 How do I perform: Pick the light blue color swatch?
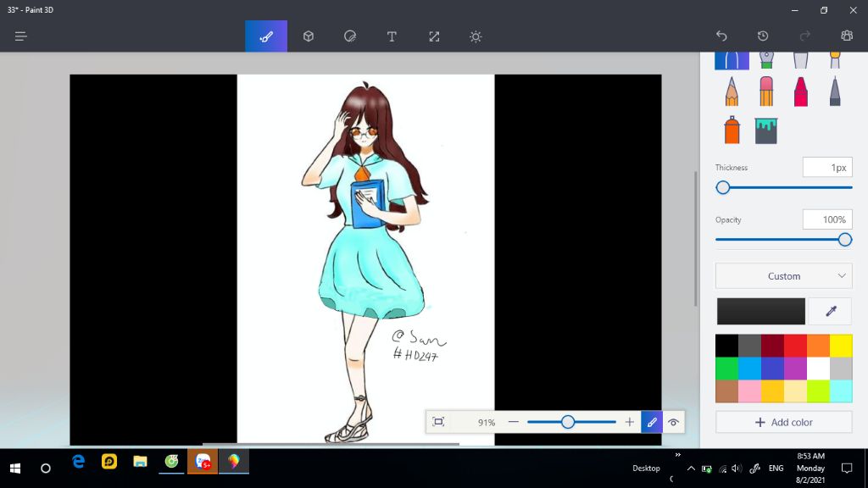click(x=749, y=369)
